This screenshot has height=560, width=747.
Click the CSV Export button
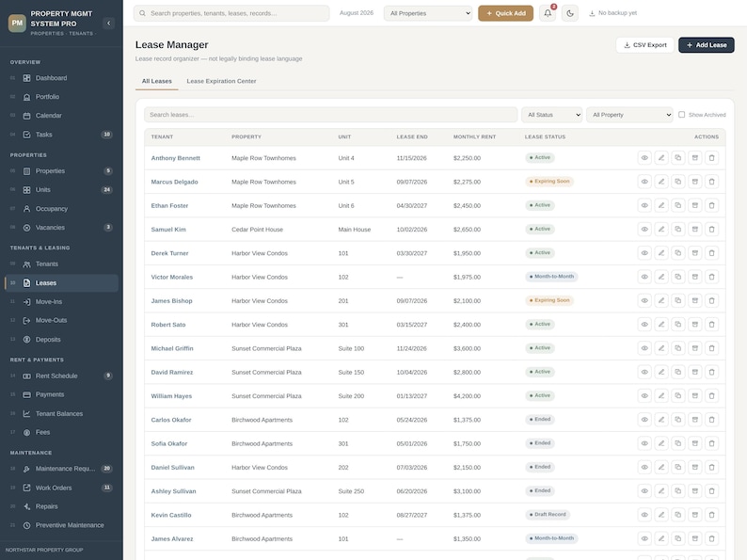coord(645,45)
